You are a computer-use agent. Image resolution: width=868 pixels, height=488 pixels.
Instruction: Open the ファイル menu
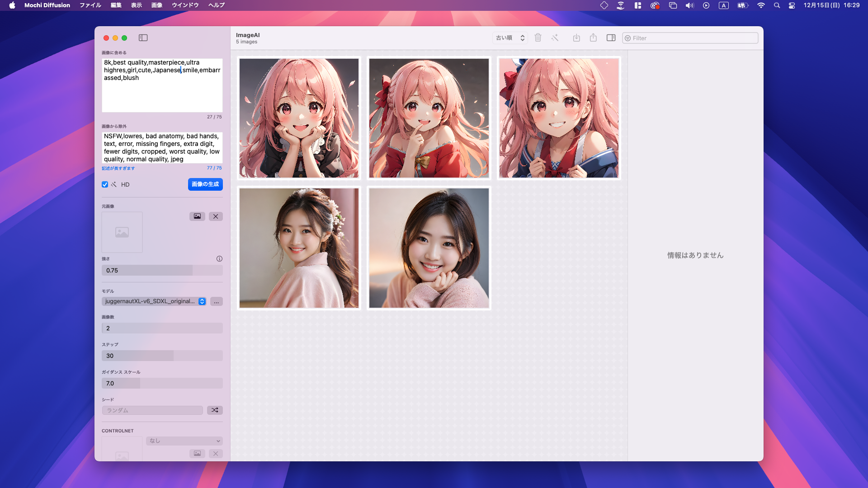pos(90,5)
